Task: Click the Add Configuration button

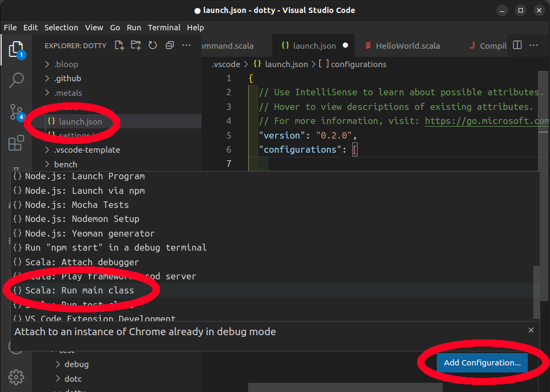Action: (481, 363)
